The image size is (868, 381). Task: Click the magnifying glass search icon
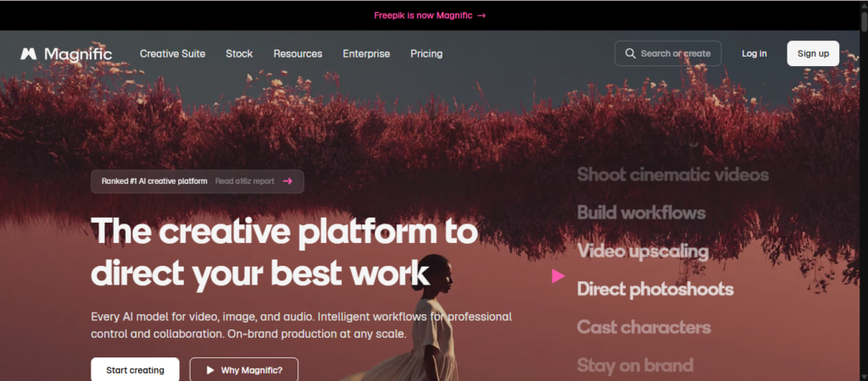click(630, 53)
